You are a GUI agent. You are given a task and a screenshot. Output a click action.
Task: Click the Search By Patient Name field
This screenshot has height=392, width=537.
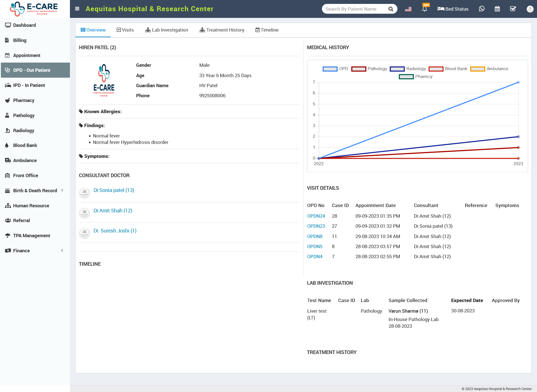(x=354, y=9)
